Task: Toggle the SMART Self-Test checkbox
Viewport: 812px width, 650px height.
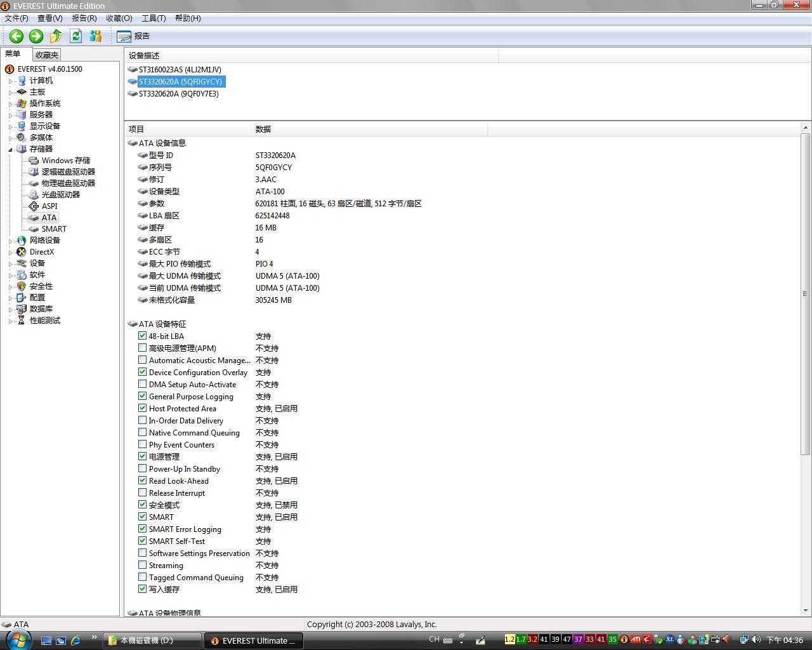Action: (143, 541)
